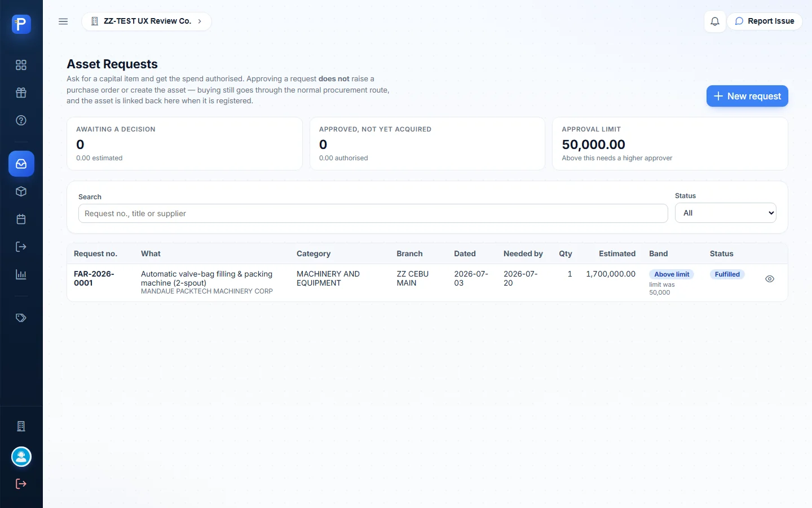Click the Needed by column header

(x=523, y=253)
